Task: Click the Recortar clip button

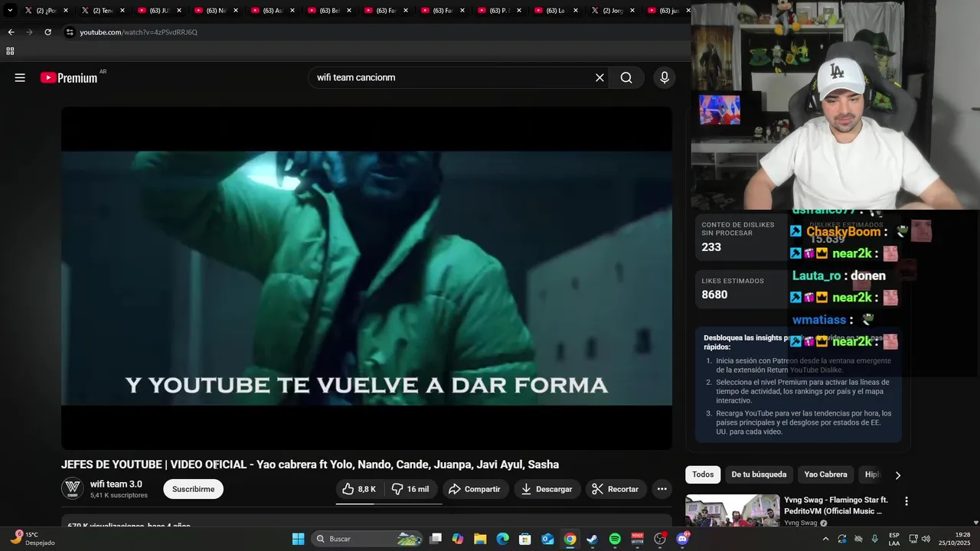Action: 616,489
